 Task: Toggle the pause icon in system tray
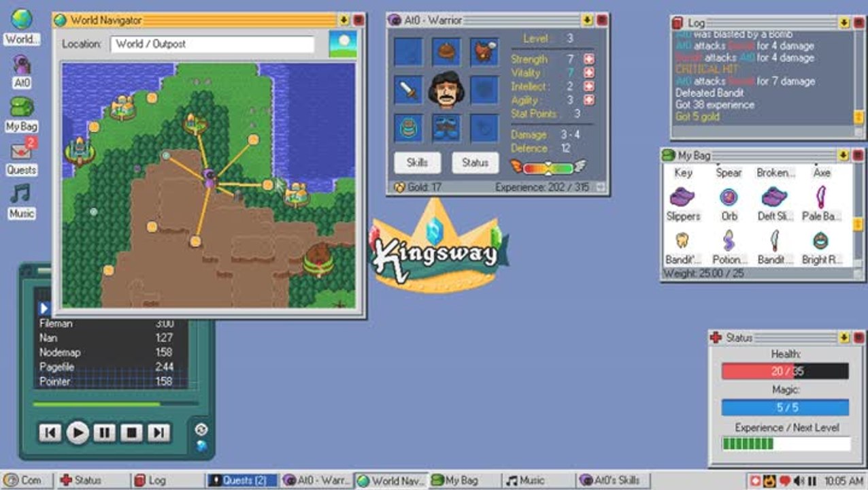[x=812, y=480]
